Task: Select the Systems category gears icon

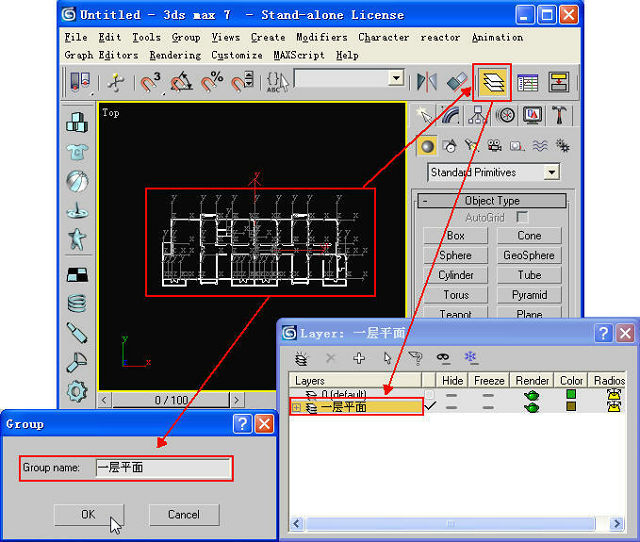Action: pos(562,146)
